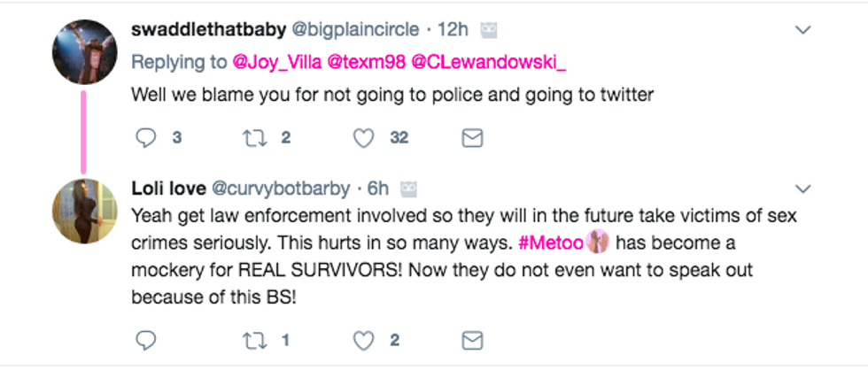This screenshot has height=370, width=868.
Task: Open the badge icon next to 12h
Action: (488, 30)
